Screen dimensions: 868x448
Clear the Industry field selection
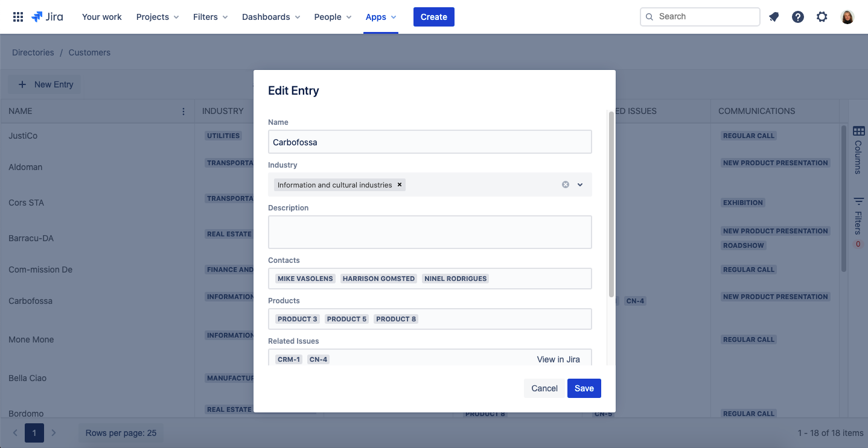click(566, 185)
